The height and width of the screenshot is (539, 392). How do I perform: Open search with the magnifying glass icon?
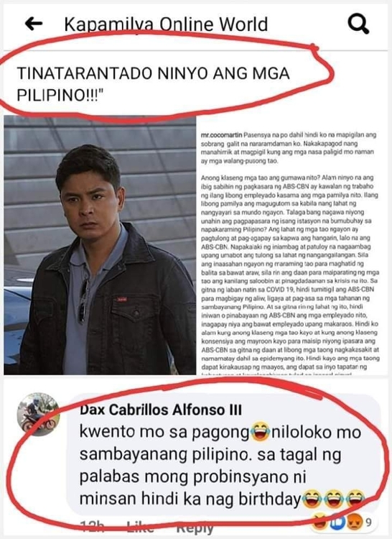pyautogui.click(x=358, y=24)
